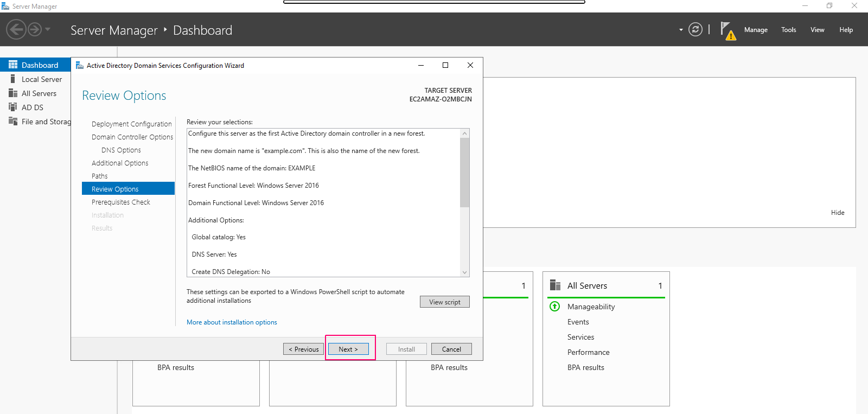Click the forward navigation arrow in Server Manager
868x414 pixels.
[x=35, y=29]
